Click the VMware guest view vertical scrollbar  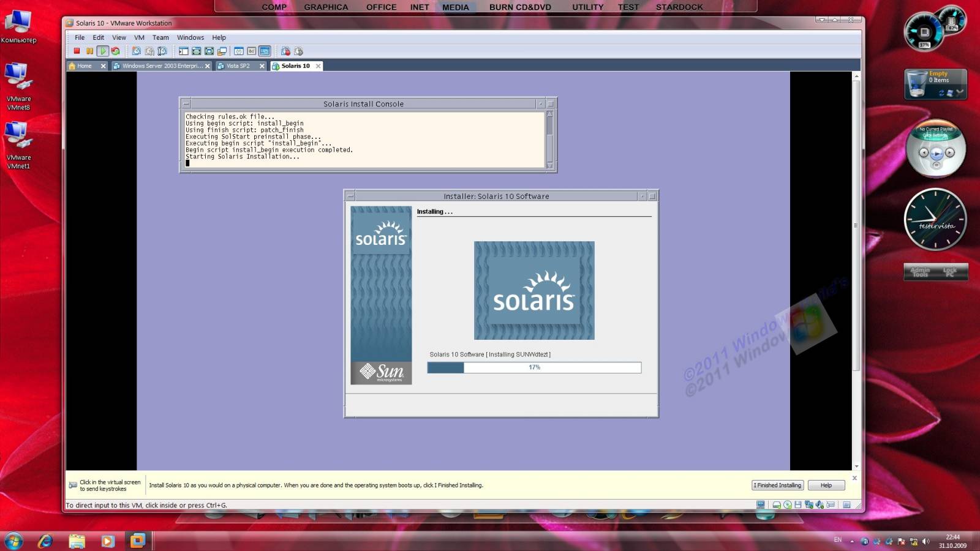pos(856,271)
